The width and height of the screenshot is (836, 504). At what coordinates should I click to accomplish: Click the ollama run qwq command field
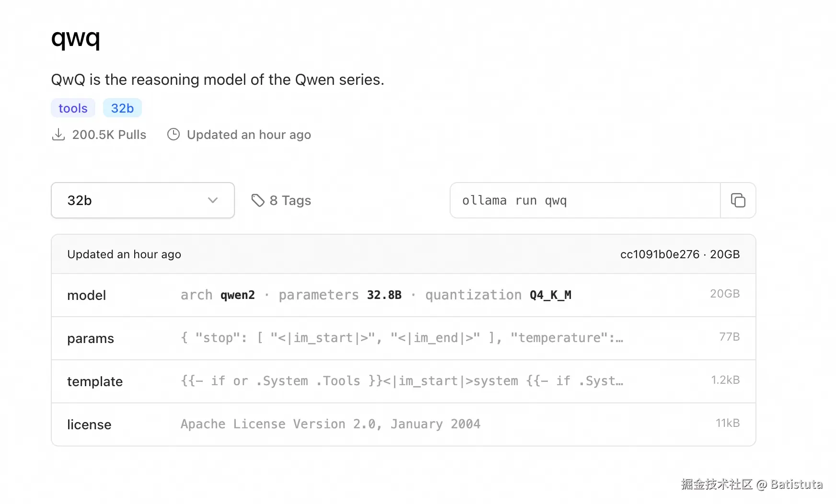[x=585, y=200]
